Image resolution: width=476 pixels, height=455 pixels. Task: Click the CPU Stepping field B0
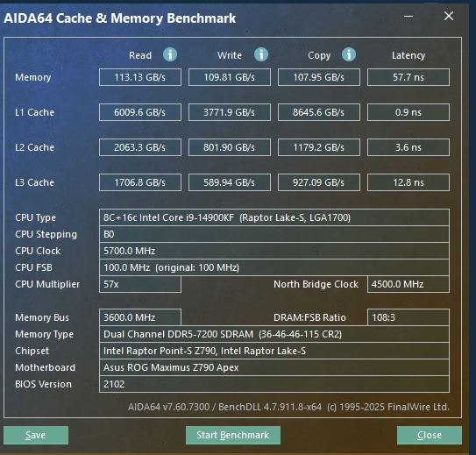tap(274, 234)
